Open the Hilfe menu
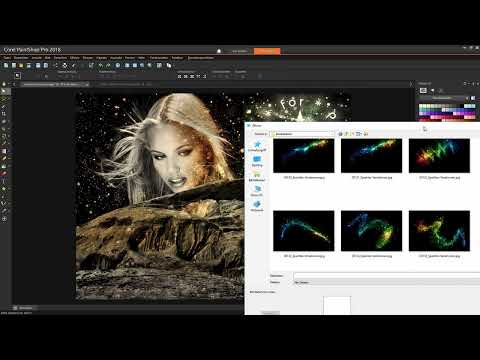 (141, 58)
